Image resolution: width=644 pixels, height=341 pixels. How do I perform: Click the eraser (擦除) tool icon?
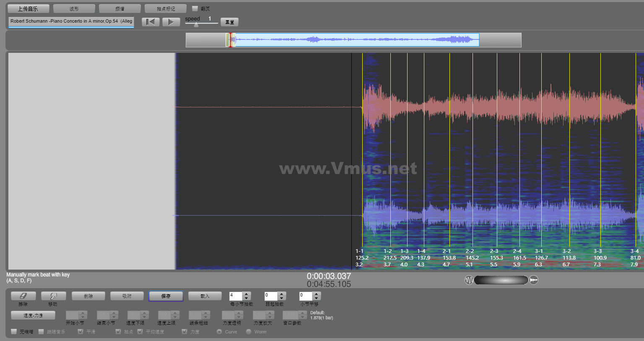(23, 296)
